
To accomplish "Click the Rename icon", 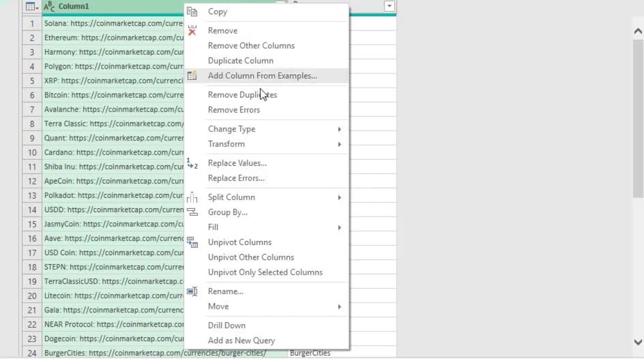I will tap(192, 291).
